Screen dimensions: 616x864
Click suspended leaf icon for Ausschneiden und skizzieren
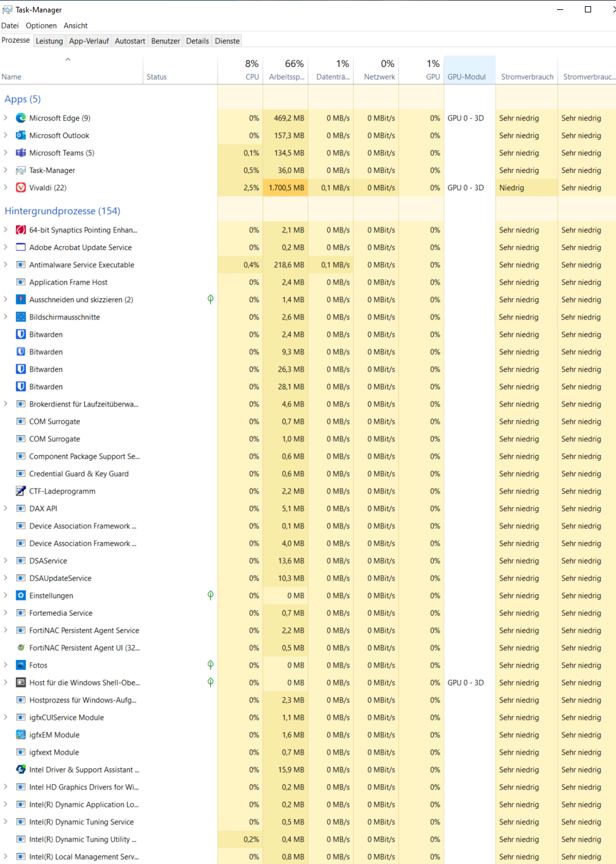coord(211,300)
